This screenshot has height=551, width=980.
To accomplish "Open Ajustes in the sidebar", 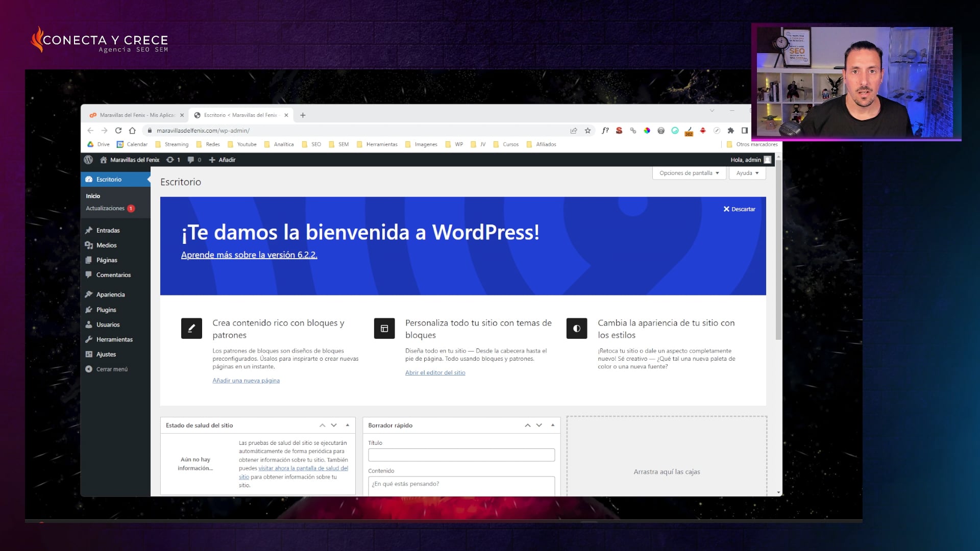I will [106, 355].
